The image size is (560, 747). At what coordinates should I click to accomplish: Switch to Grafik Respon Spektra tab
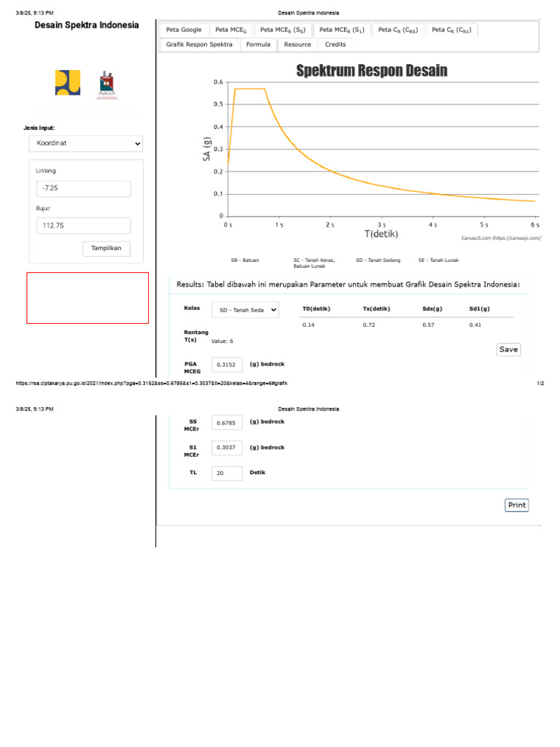pos(199,44)
